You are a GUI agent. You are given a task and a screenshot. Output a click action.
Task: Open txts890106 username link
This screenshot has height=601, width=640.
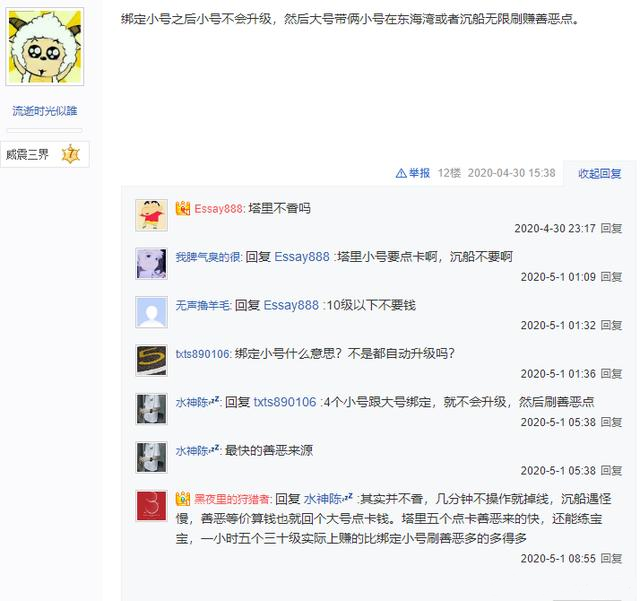[202, 354]
